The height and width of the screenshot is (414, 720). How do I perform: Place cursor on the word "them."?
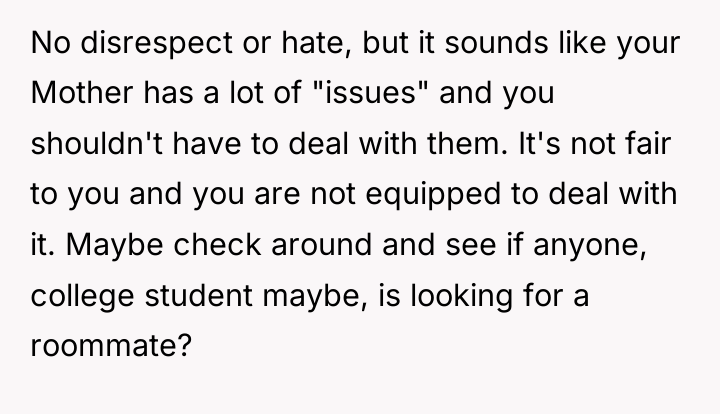click(467, 143)
